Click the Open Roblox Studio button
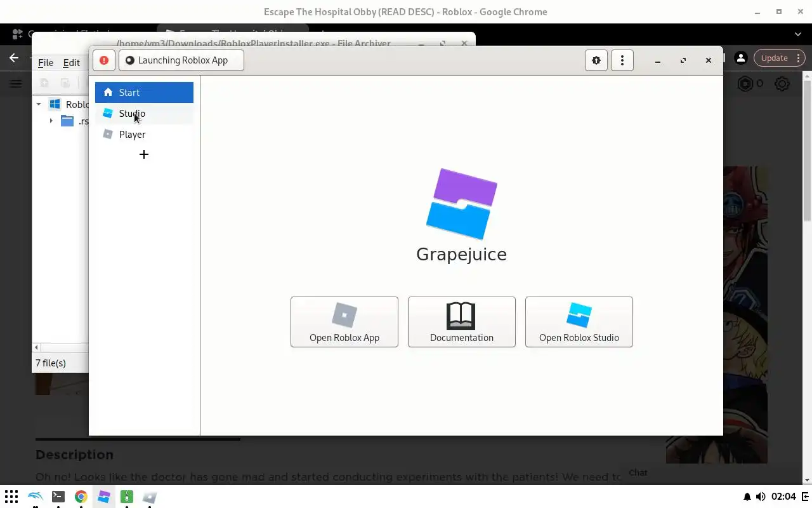 [579, 322]
